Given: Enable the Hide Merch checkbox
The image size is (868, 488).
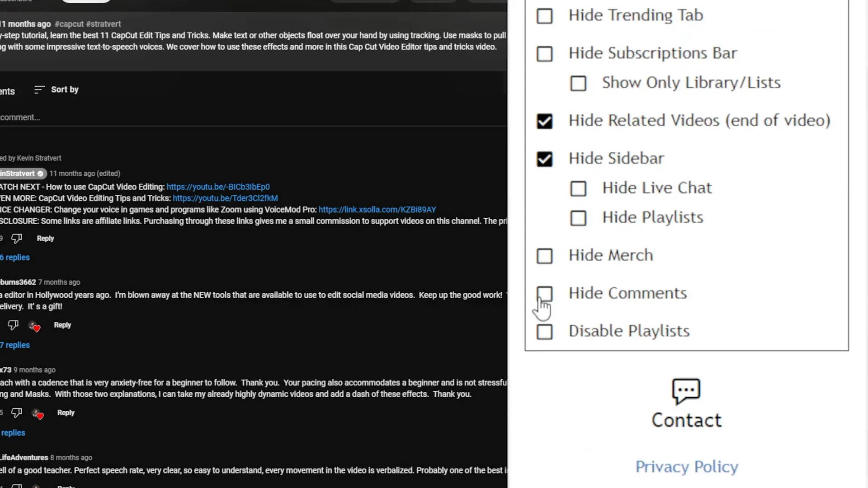Looking at the screenshot, I should point(544,256).
